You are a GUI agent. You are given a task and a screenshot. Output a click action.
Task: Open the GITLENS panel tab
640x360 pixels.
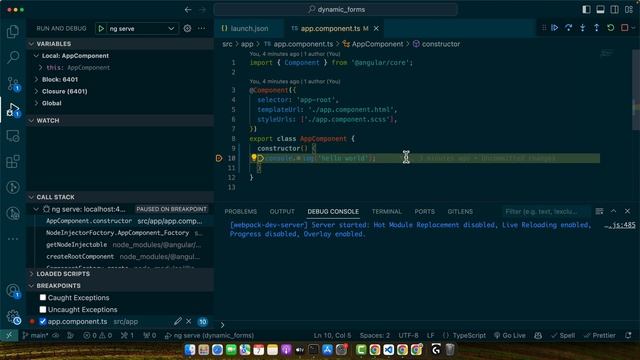click(x=460, y=211)
